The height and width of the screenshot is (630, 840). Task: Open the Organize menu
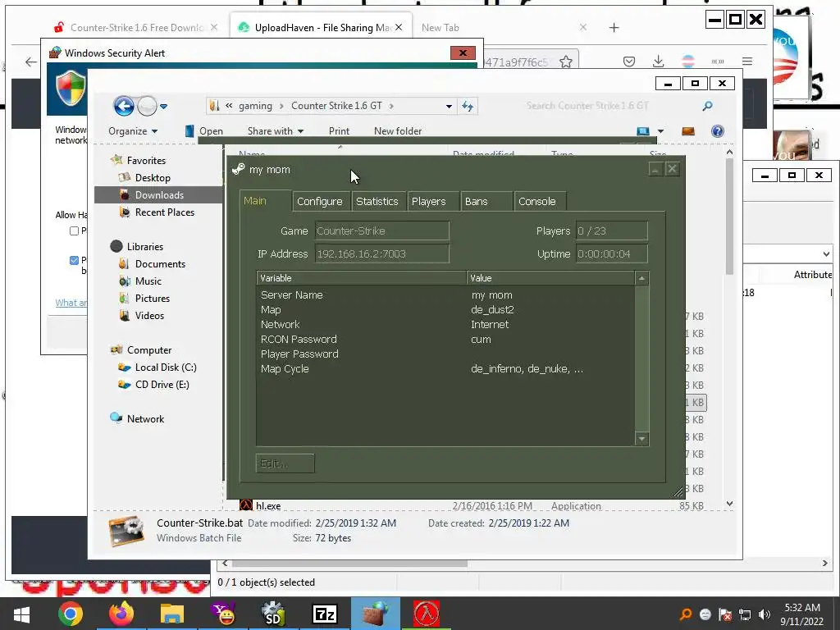133,131
